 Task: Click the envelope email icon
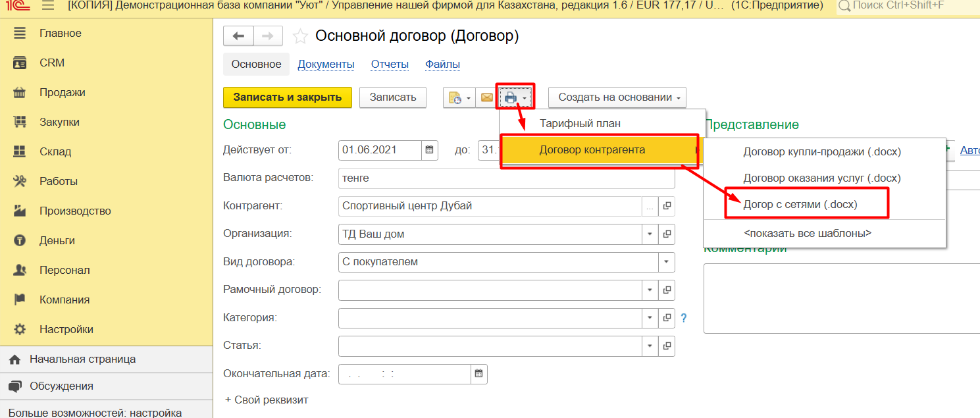(486, 97)
